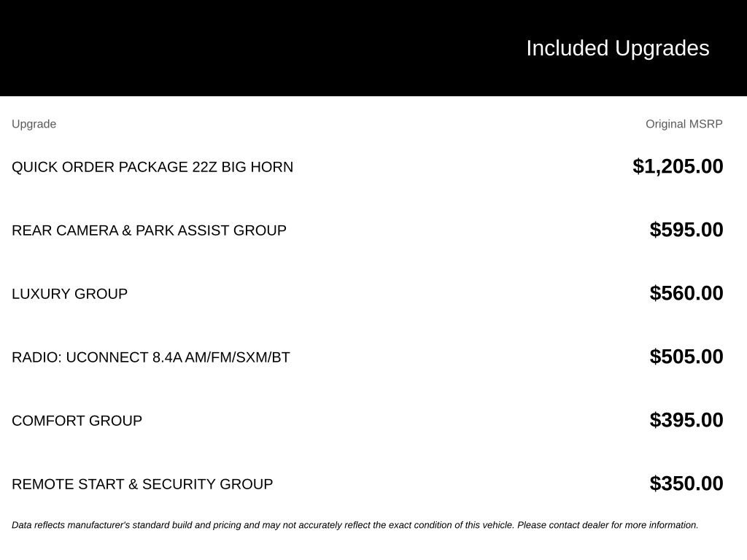Click the $395.00 price
This screenshot has height=560, width=747.
(x=686, y=419)
